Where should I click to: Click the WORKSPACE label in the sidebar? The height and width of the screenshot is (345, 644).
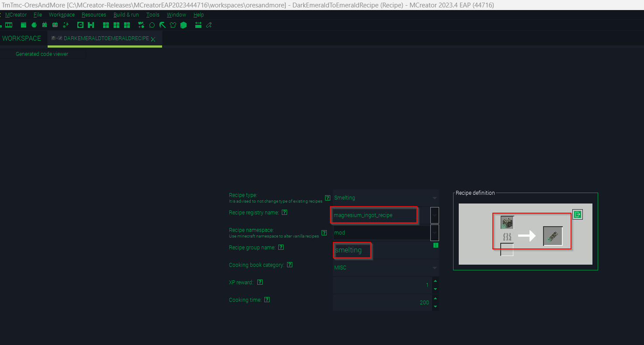coord(21,38)
